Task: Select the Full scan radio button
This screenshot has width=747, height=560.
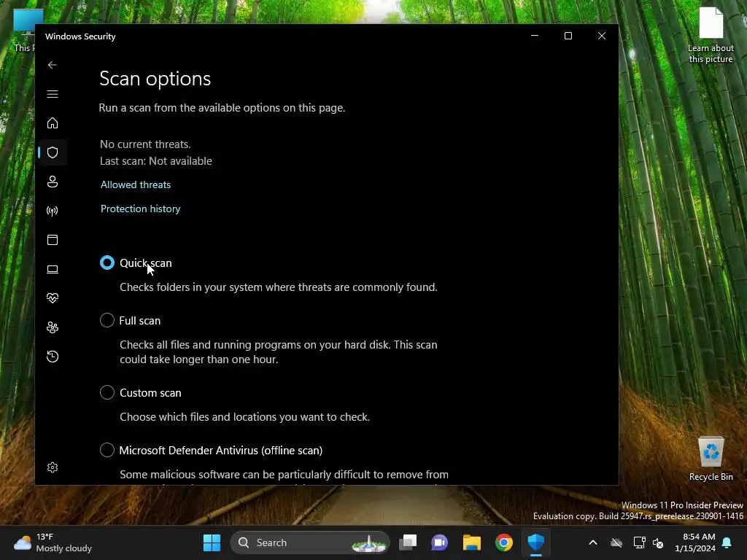Action: tap(107, 321)
